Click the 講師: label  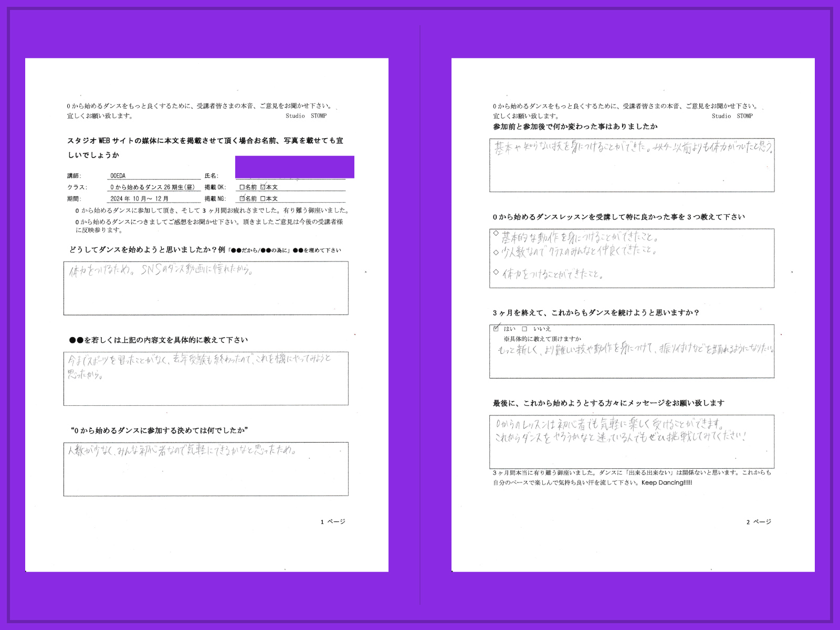(74, 176)
